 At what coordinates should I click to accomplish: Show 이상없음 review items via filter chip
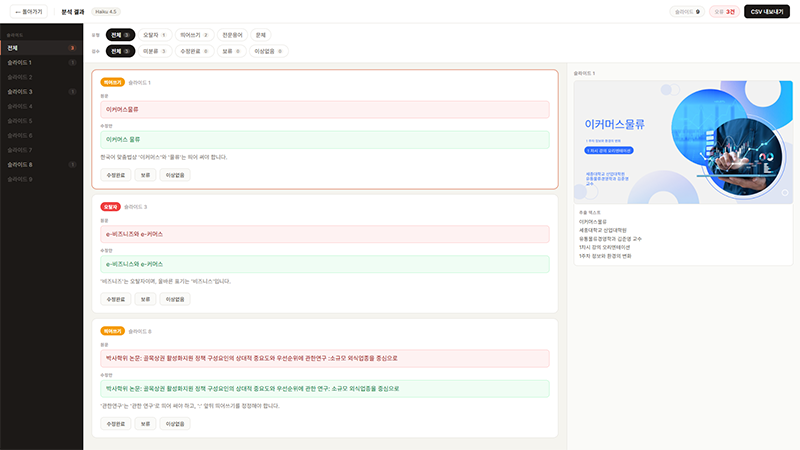pyautogui.click(x=268, y=51)
